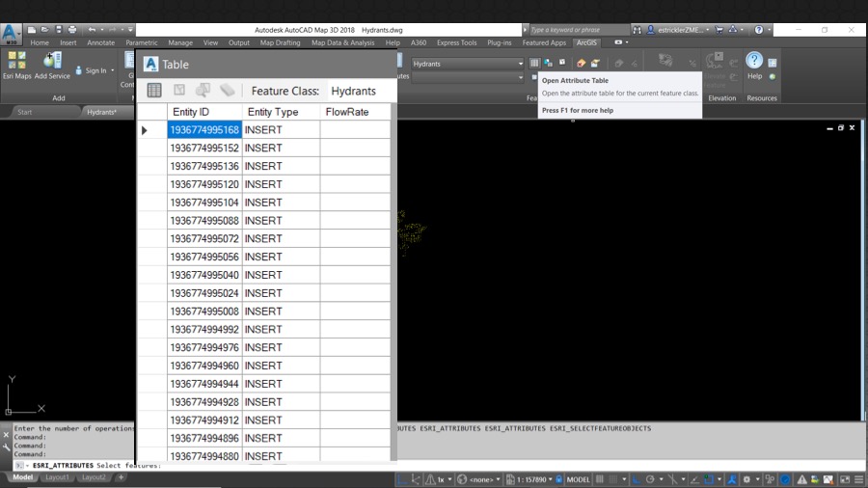
Task: Click the eraser clear selection icon in Table toolbar
Action: (227, 91)
